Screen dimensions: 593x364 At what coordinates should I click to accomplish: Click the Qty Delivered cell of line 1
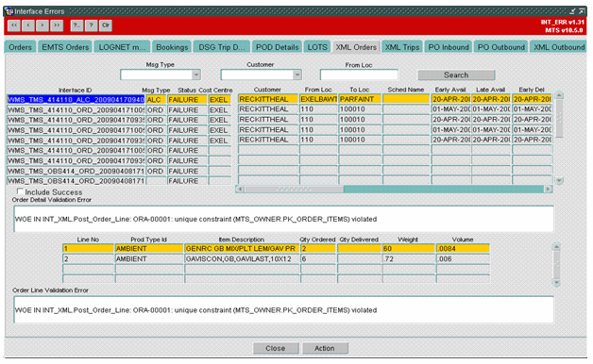click(x=359, y=248)
